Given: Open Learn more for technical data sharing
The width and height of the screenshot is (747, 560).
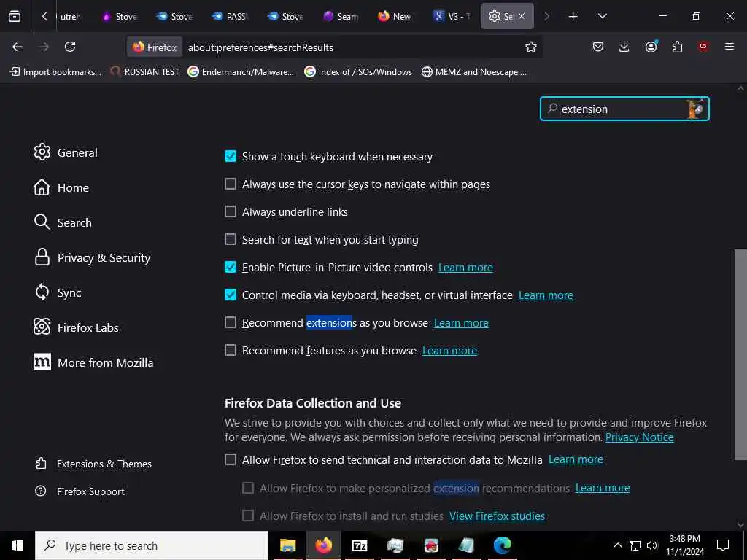Looking at the screenshot, I should point(576,459).
